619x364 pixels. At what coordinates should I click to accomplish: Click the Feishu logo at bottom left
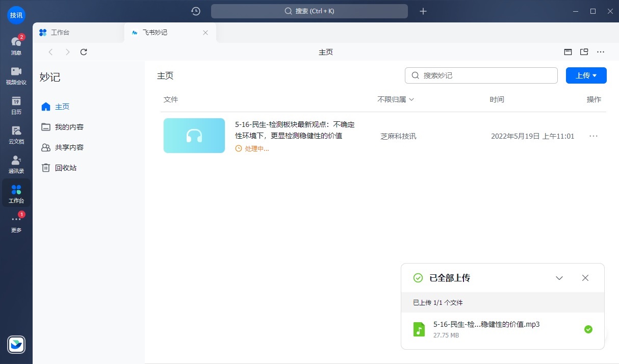(16, 345)
